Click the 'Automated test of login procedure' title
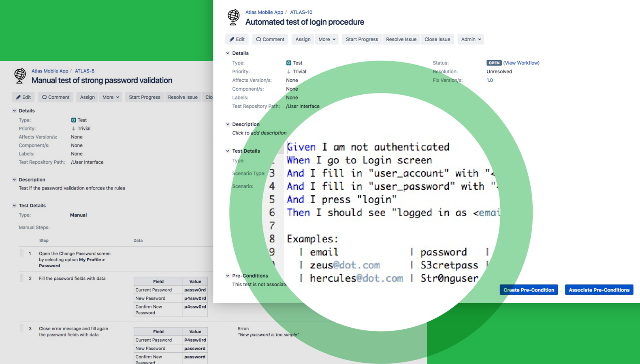This screenshot has width=640, height=364. [x=305, y=22]
